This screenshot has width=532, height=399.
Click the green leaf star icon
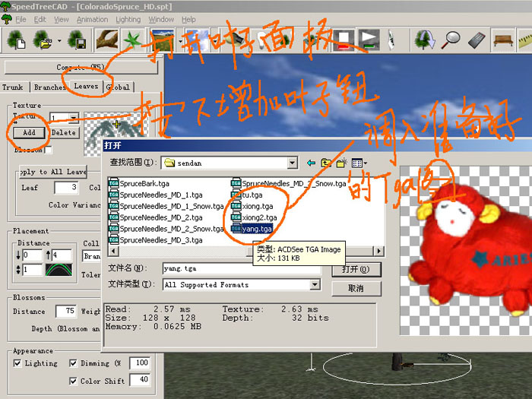(132, 40)
